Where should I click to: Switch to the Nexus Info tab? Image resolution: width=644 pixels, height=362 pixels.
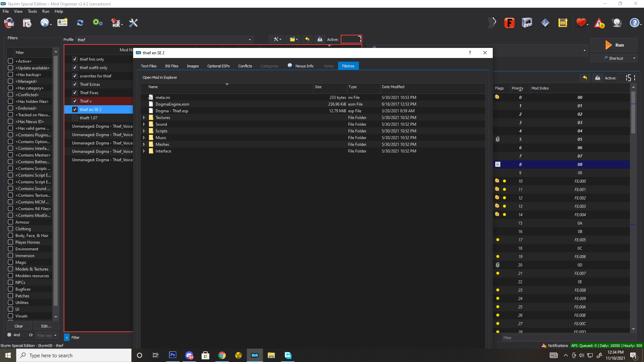click(301, 66)
